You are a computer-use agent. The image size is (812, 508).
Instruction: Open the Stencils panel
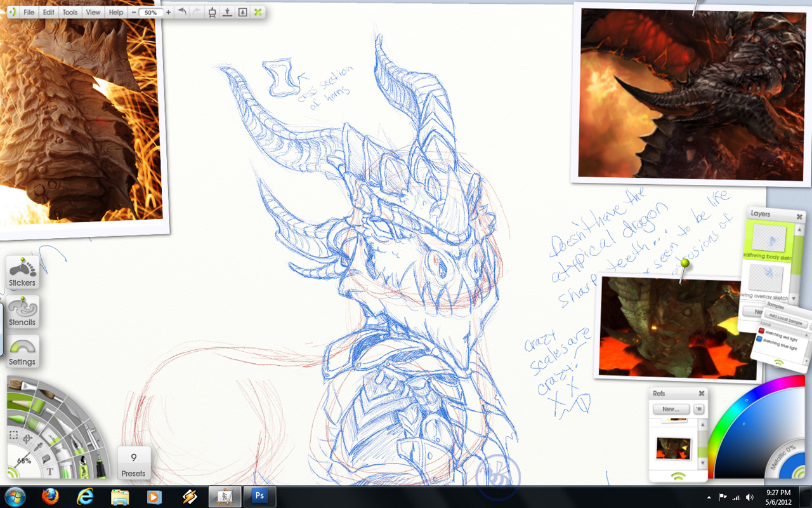tap(22, 312)
